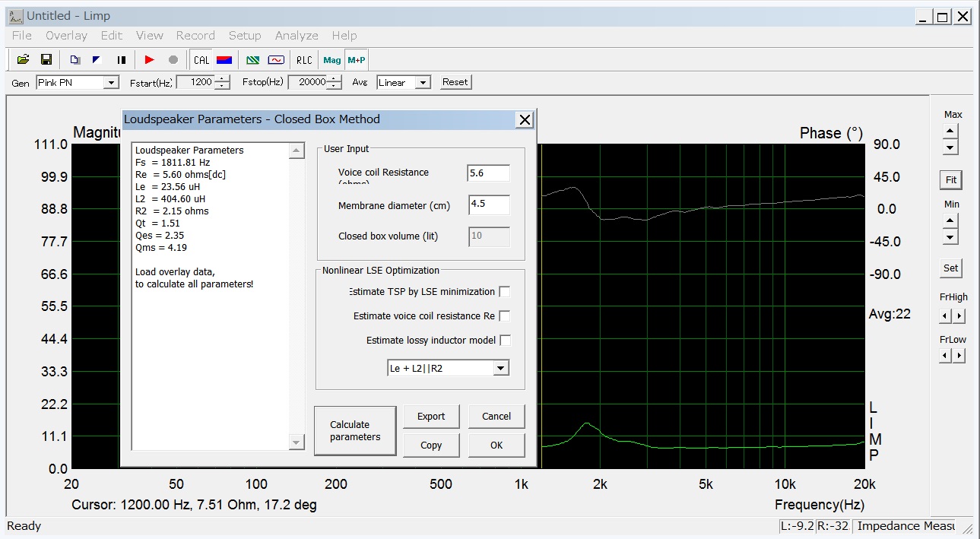Screen dimensions: 980x539
Task: Click parameters list scrollbar up arrow
Action: [x=297, y=151]
